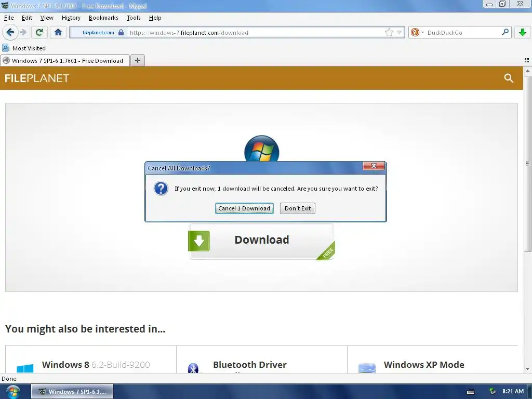Click the FILEPLANET logo
Screen dimensions: 532x399
pos(37,78)
